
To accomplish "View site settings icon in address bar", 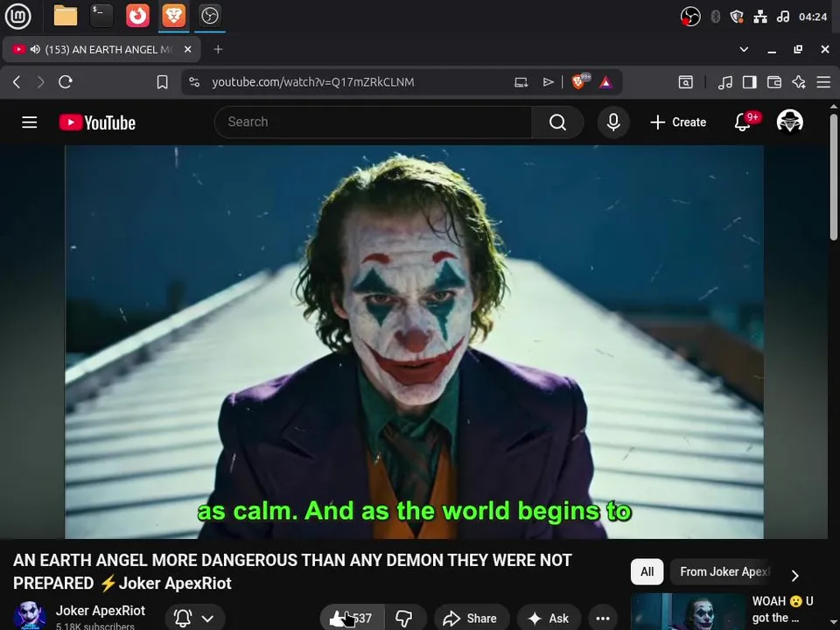I will (x=194, y=82).
